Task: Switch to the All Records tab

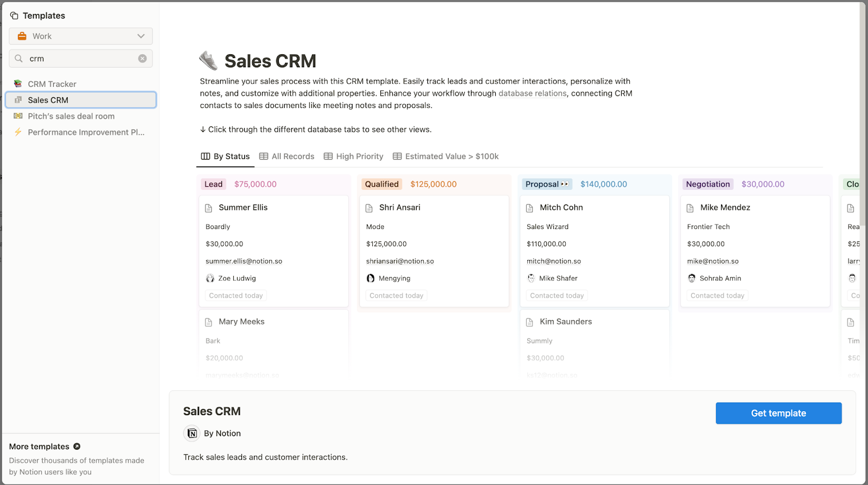Action: click(x=287, y=156)
